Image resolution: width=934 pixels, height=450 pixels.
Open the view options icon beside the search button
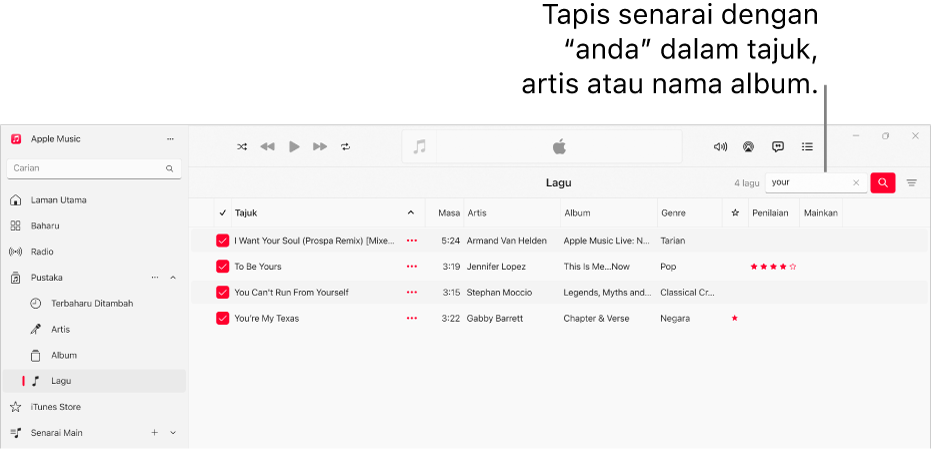click(x=911, y=183)
